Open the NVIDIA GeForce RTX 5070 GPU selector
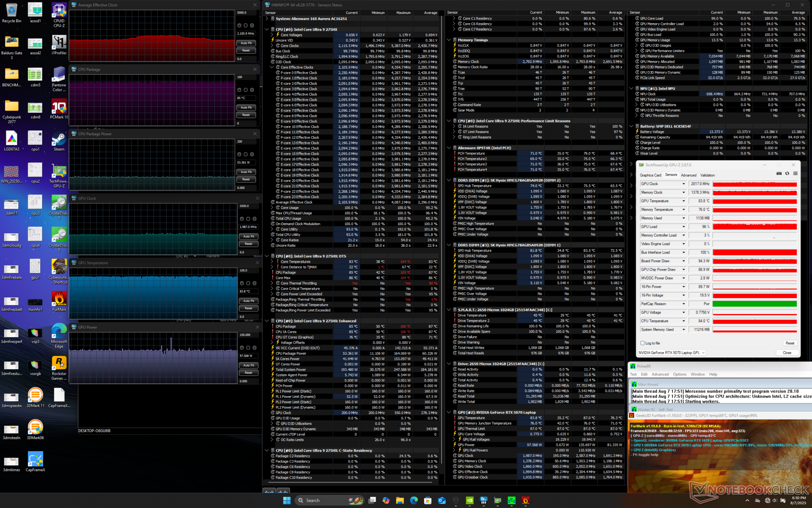812x508 pixels. click(672, 353)
